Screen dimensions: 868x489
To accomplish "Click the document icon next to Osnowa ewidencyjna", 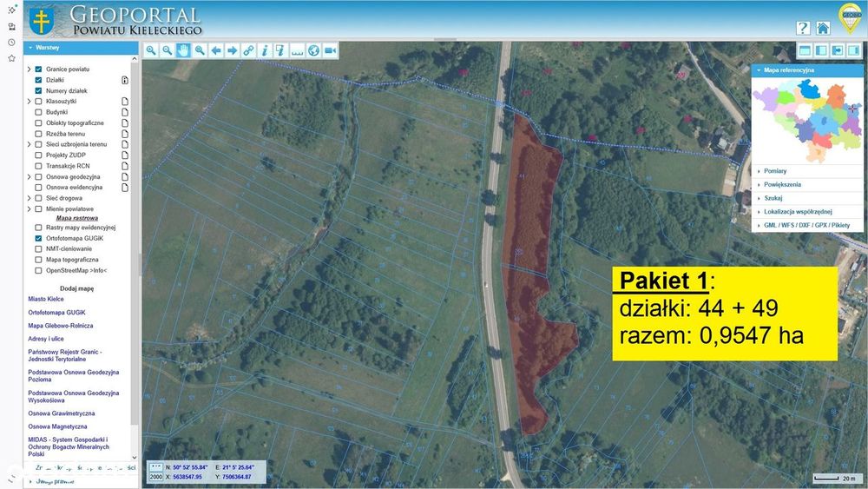I will click(125, 188).
